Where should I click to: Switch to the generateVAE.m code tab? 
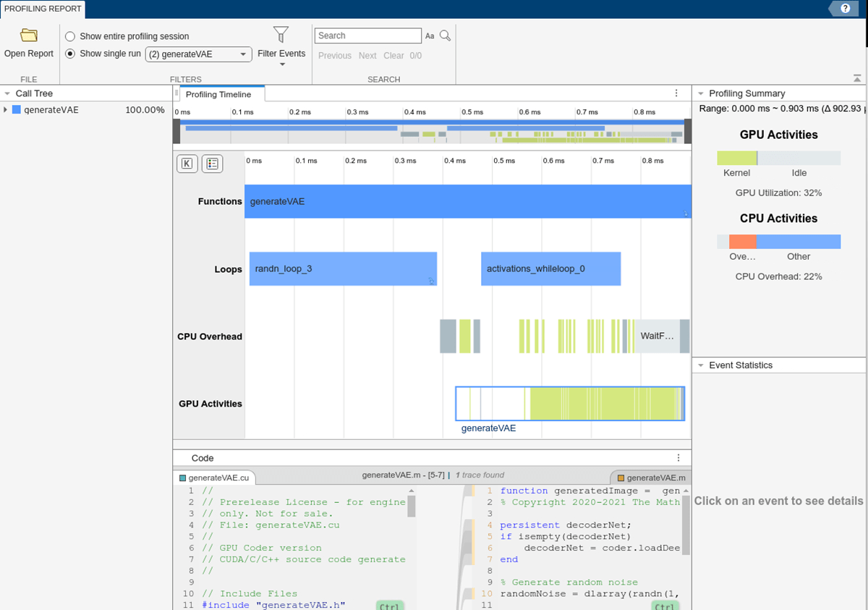pos(651,478)
